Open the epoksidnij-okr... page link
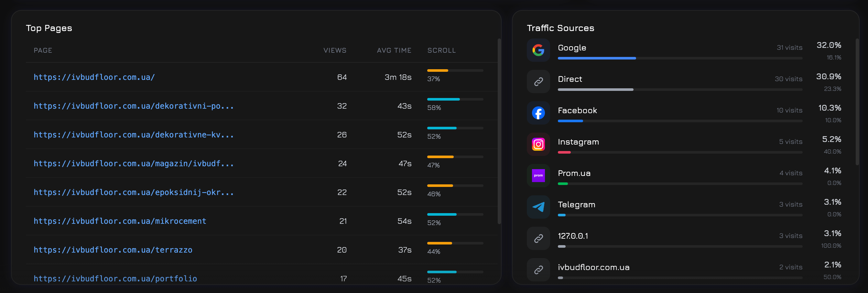Image resolution: width=868 pixels, height=293 pixels. [134, 192]
